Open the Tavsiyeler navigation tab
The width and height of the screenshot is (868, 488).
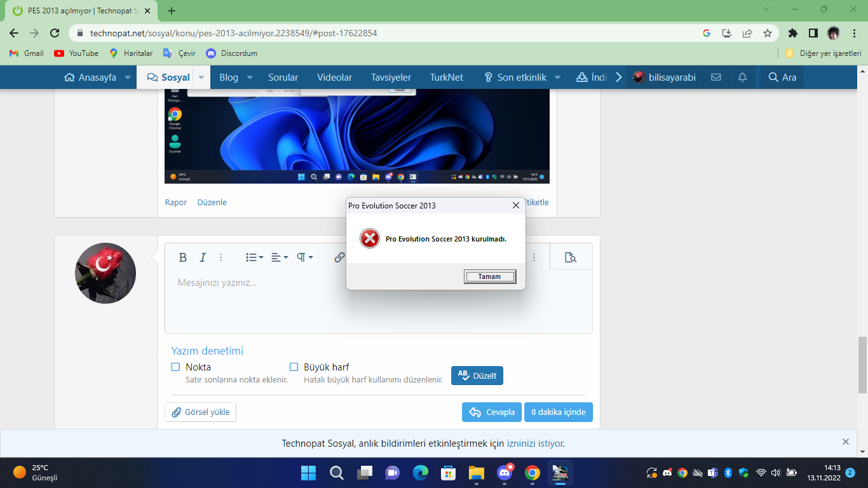(x=391, y=78)
